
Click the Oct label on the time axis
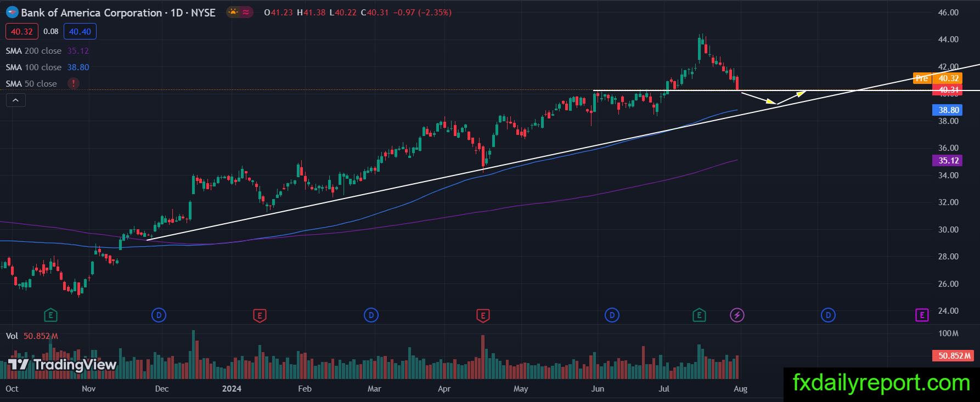[12, 389]
